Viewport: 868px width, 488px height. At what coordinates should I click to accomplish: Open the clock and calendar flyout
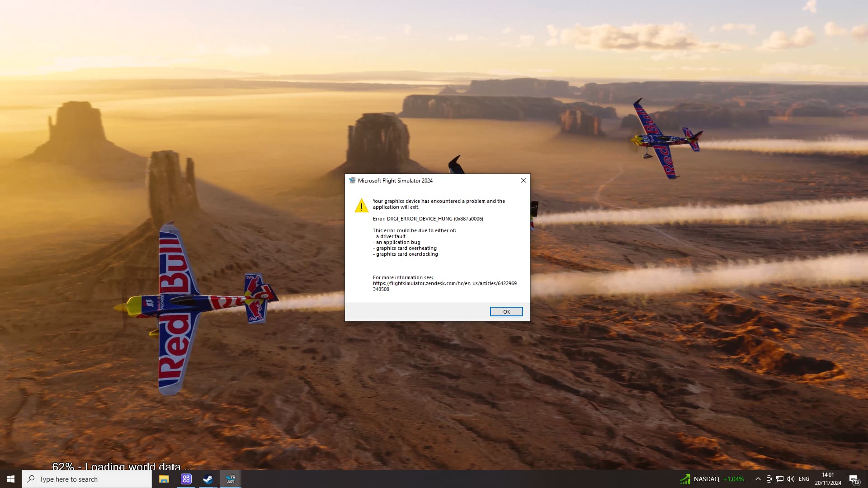click(x=828, y=479)
